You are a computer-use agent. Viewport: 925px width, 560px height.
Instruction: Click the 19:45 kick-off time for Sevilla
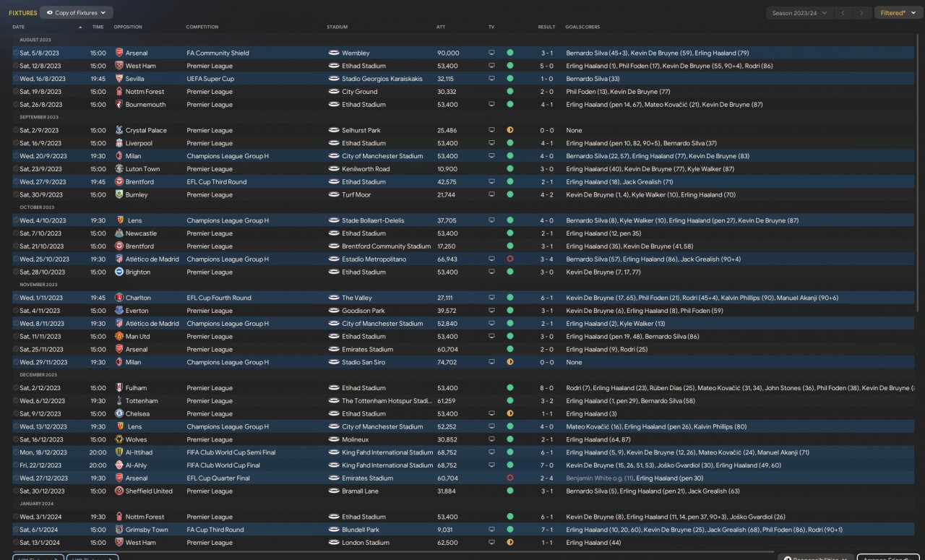click(x=98, y=79)
